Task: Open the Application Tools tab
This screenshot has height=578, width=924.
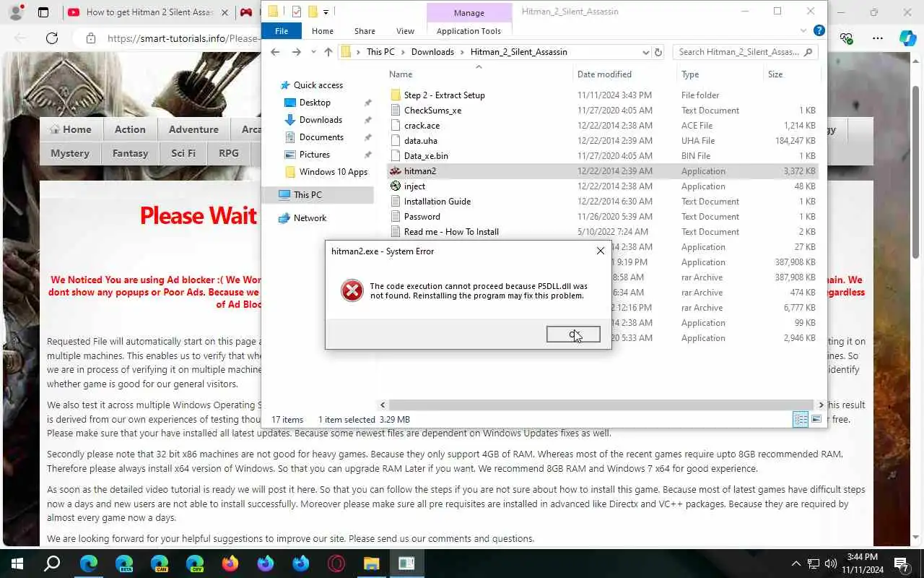Action: coord(468,31)
